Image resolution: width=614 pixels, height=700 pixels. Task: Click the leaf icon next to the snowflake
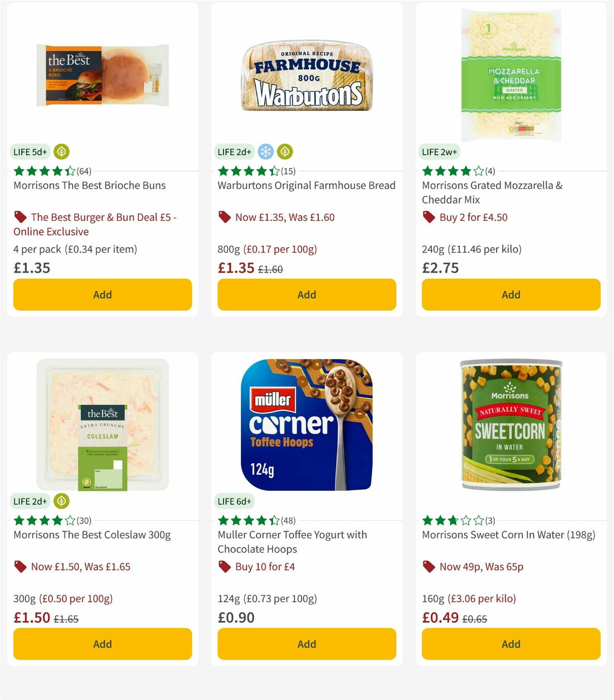click(284, 152)
